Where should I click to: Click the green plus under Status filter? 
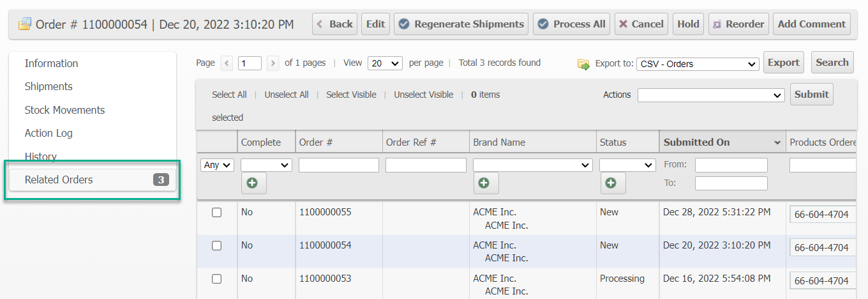[x=613, y=183]
